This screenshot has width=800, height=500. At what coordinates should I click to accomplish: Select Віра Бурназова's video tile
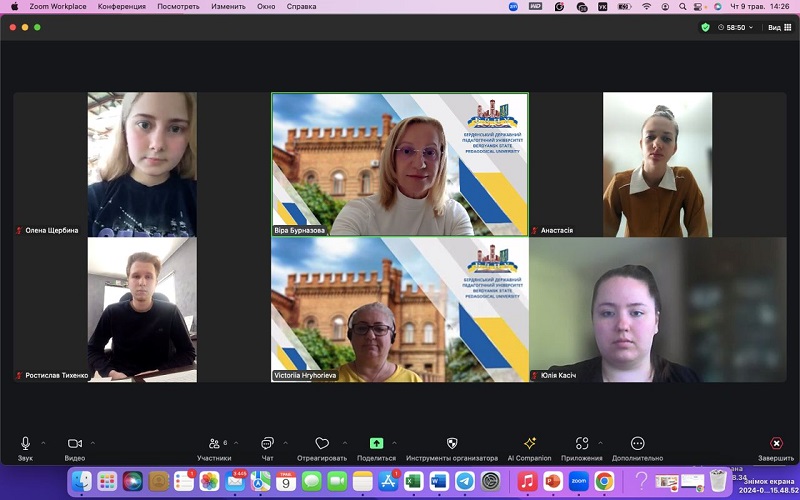(400, 164)
